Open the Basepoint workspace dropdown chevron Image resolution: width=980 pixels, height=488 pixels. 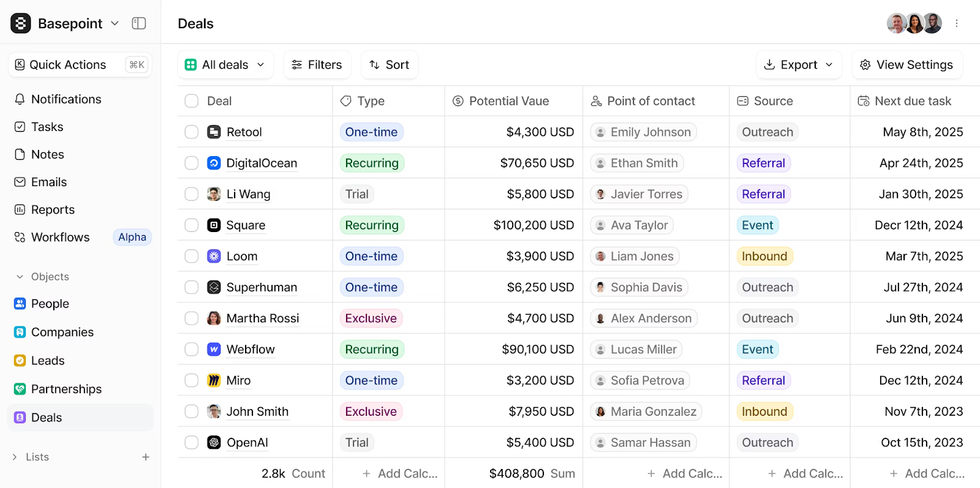tap(115, 23)
